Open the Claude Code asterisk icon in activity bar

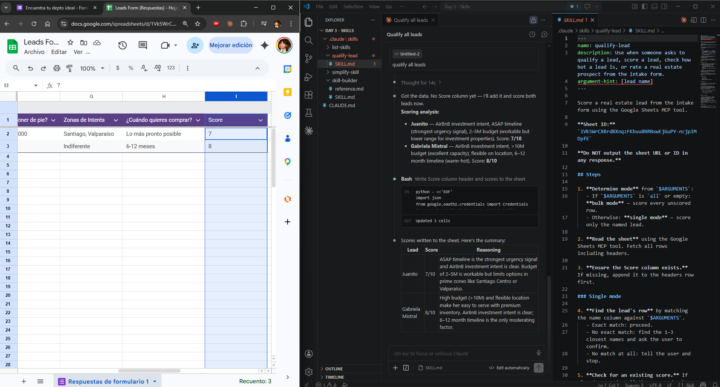tap(309, 131)
